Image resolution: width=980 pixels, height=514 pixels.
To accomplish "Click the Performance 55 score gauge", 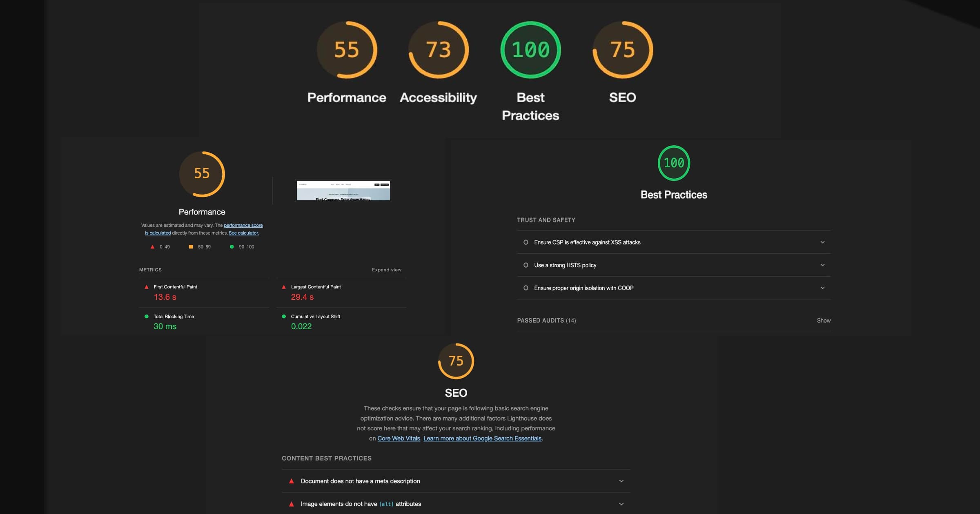I will click(347, 50).
